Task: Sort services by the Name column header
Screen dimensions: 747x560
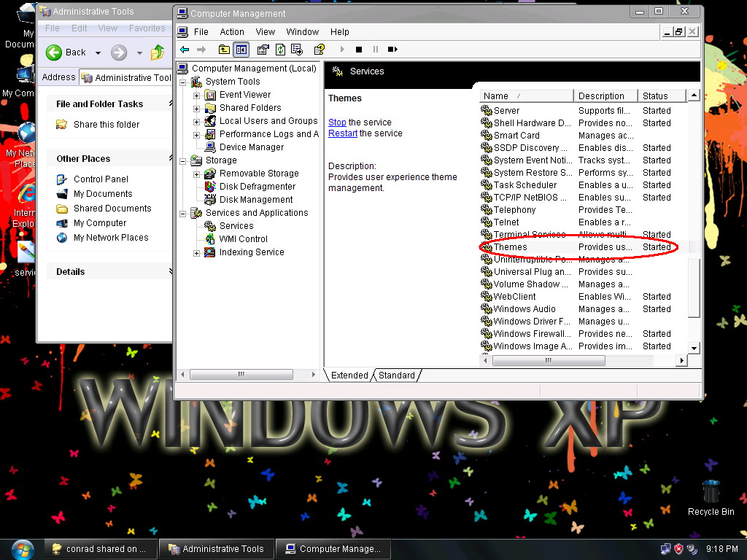Action: tap(526, 96)
